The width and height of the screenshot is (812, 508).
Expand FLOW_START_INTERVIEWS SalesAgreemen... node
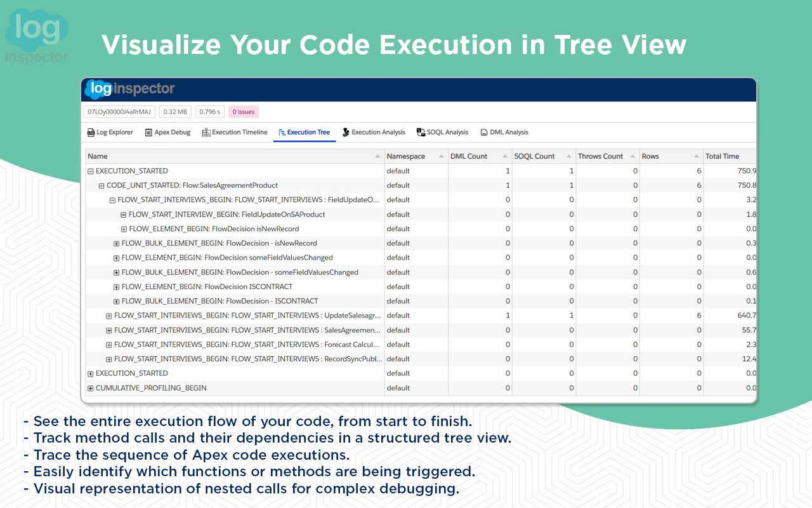click(109, 330)
